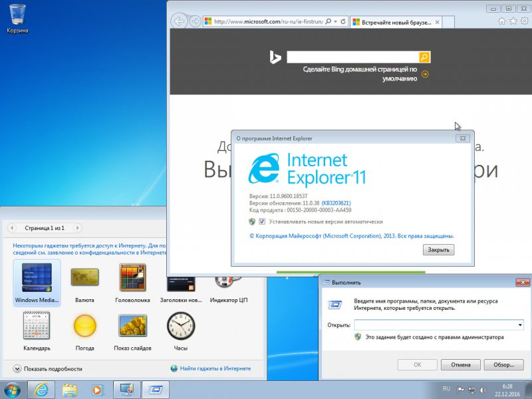This screenshot has width=532, height=399.
Task: Open the Tools gear in Internet Explorer
Action: 525,21
